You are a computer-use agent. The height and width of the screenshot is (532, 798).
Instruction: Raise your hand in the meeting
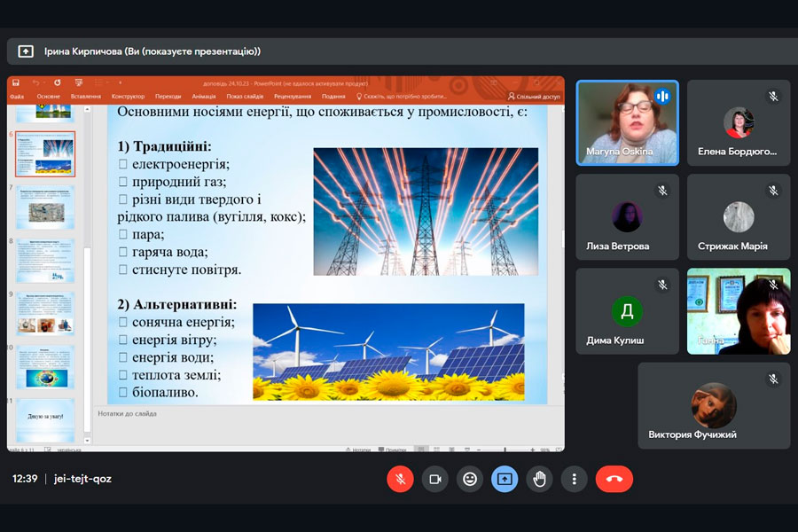pyautogui.click(x=539, y=479)
